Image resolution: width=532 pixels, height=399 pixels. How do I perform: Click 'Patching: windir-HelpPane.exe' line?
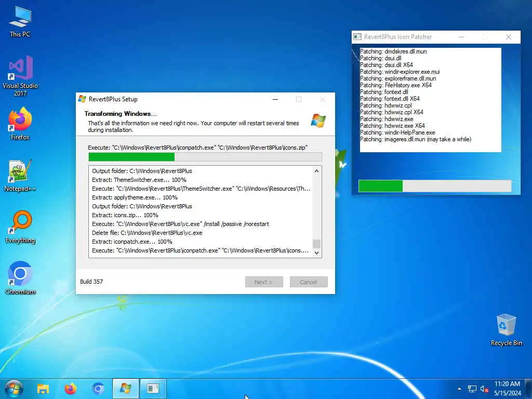coord(397,132)
